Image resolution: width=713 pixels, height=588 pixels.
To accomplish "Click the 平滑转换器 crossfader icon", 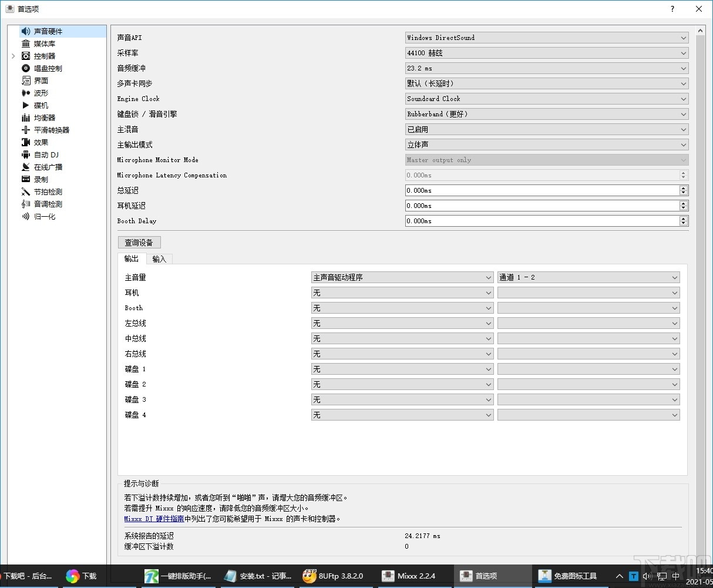I will click(x=26, y=130).
